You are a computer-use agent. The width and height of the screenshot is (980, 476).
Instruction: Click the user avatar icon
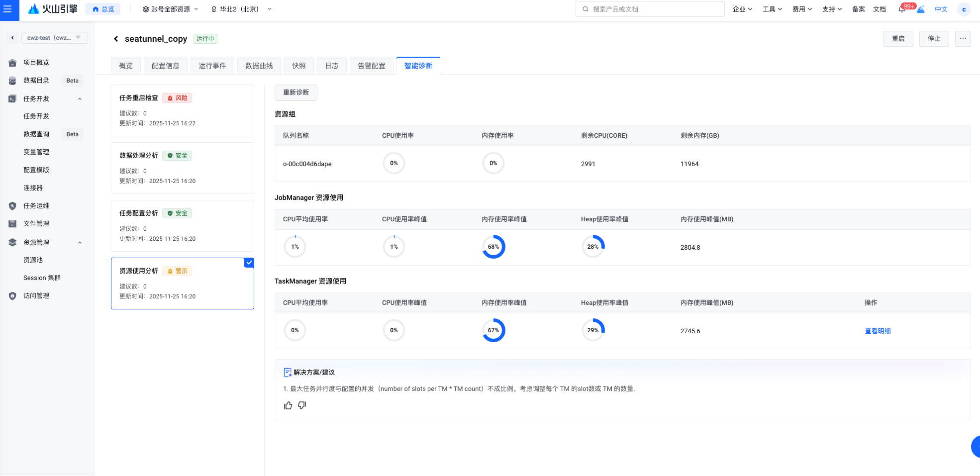pyautogui.click(x=964, y=9)
